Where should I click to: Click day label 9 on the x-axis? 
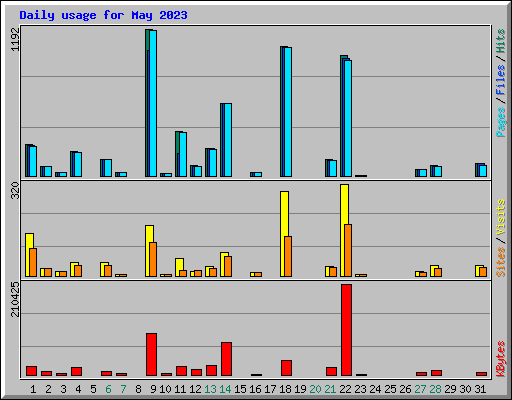(x=153, y=389)
